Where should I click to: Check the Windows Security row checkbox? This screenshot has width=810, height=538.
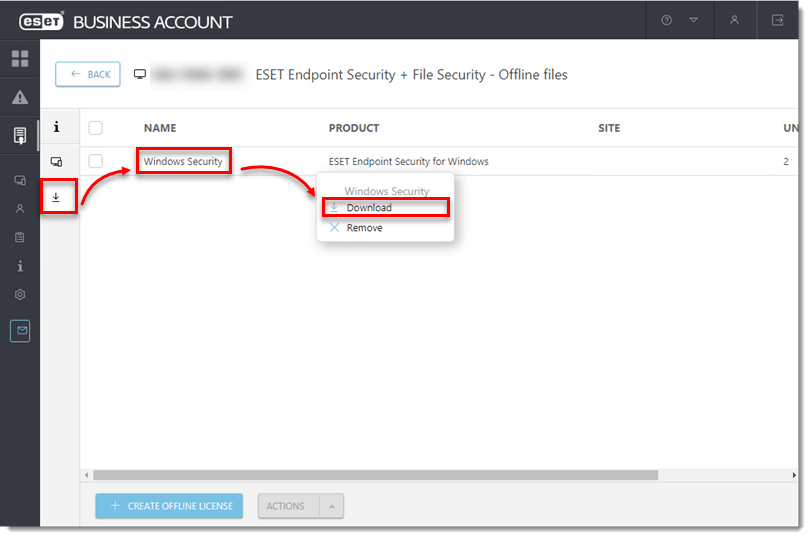tap(96, 161)
